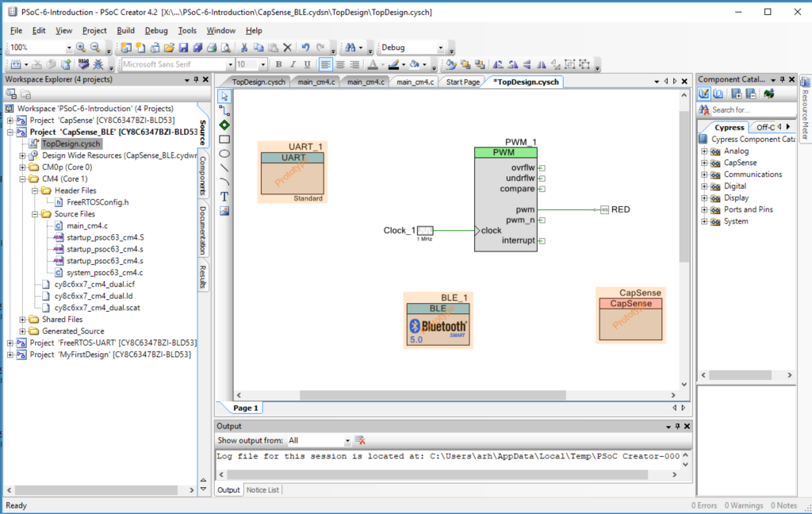The width and height of the screenshot is (812, 514).
Task: Save the file with the floppy disk icon
Action: (183, 48)
